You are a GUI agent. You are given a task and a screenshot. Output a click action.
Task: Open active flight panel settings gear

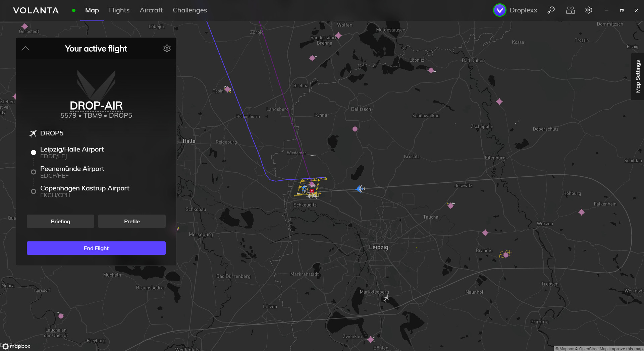(167, 48)
